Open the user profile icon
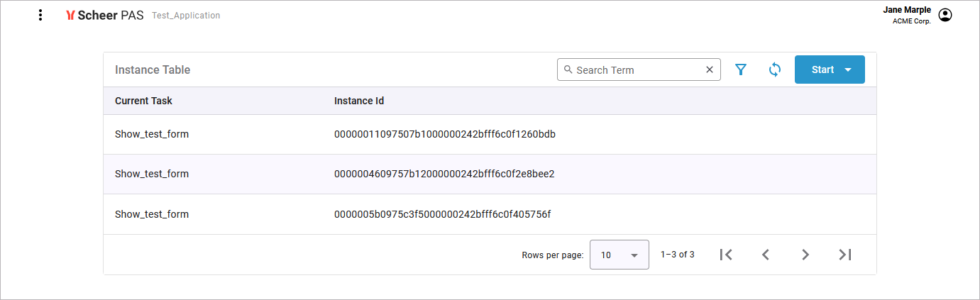The width and height of the screenshot is (980, 300). coord(945,15)
